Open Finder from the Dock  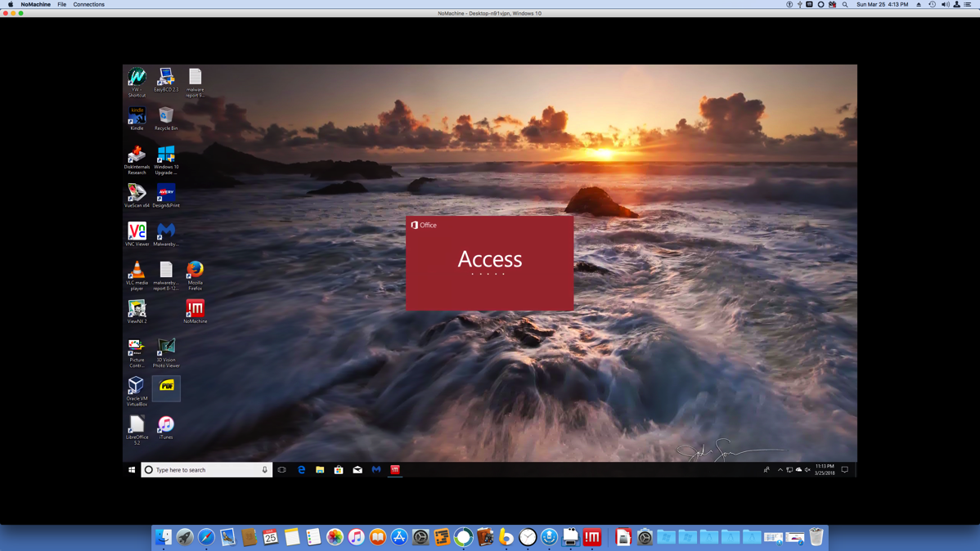click(x=163, y=536)
